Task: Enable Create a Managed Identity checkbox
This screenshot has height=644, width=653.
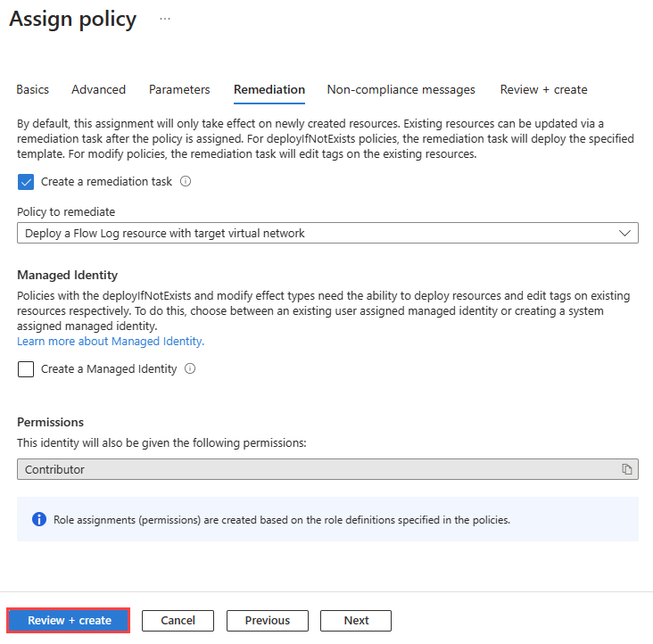Action: point(26,369)
